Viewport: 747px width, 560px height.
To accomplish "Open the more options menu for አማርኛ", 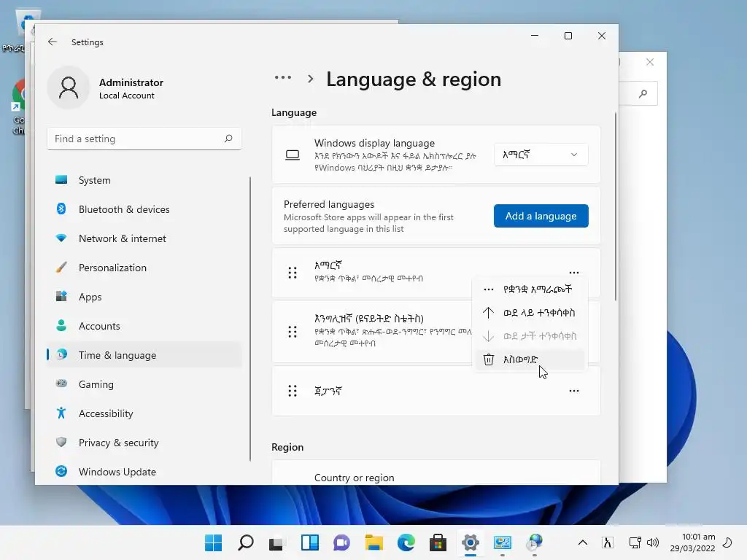I will 574,273.
